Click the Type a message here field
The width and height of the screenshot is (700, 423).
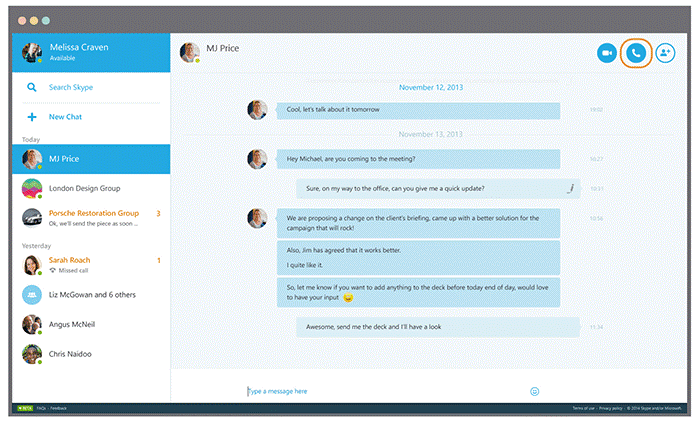384,391
